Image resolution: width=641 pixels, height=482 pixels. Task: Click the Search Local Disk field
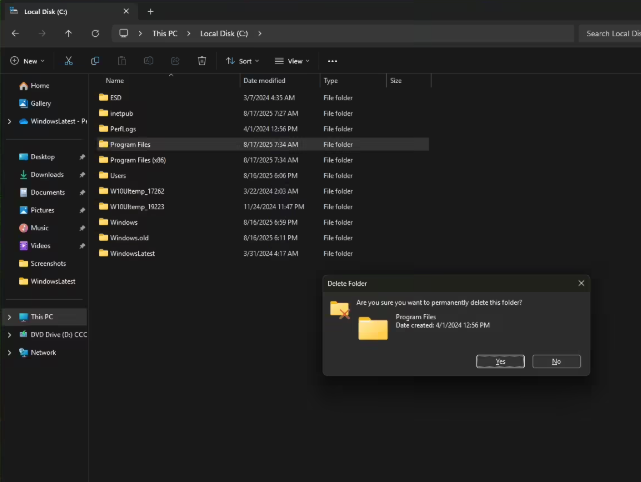point(610,33)
